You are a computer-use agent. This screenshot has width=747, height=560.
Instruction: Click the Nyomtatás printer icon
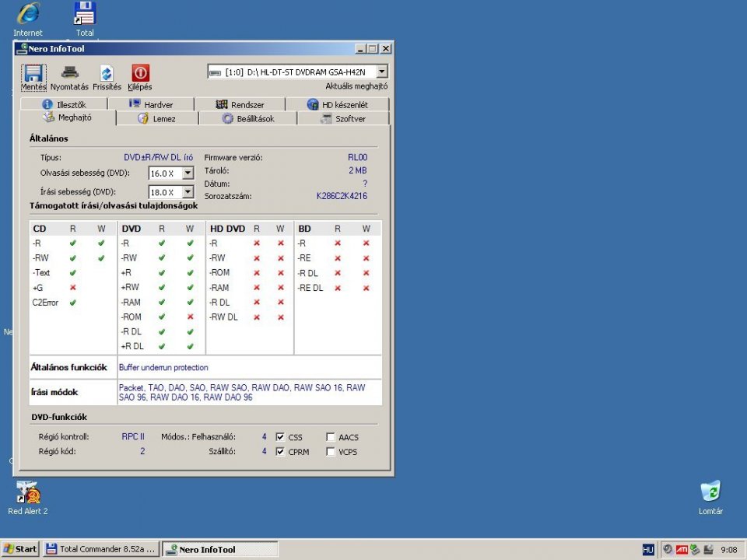69,73
